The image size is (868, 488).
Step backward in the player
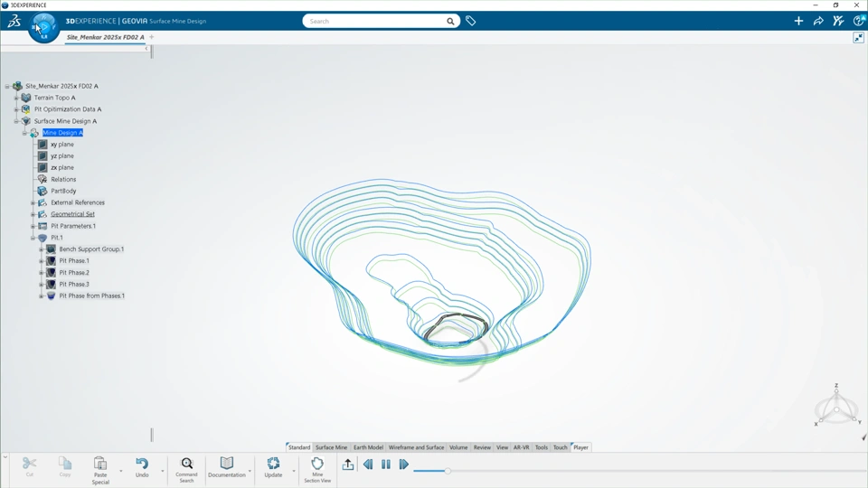pos(368,465)
